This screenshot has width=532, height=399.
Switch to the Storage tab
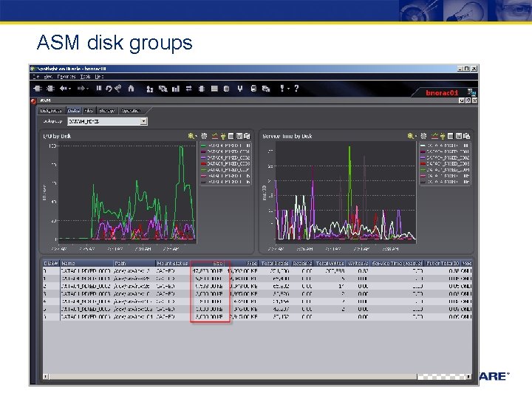click(107, 111)
